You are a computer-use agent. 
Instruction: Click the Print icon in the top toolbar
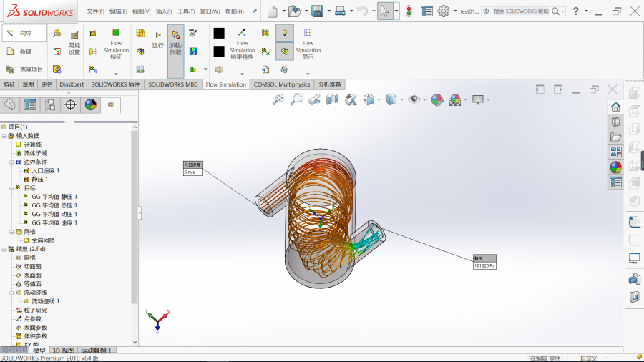point(340,11)
